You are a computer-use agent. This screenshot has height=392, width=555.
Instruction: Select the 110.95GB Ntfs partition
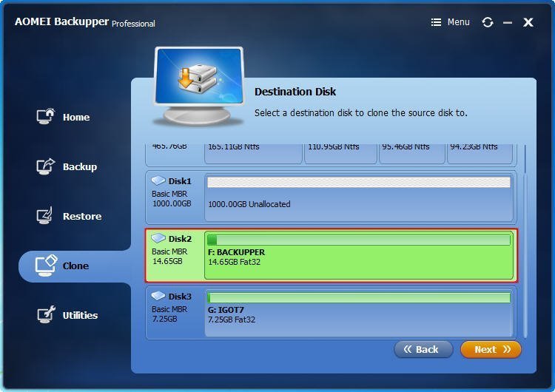pos(340,154)
